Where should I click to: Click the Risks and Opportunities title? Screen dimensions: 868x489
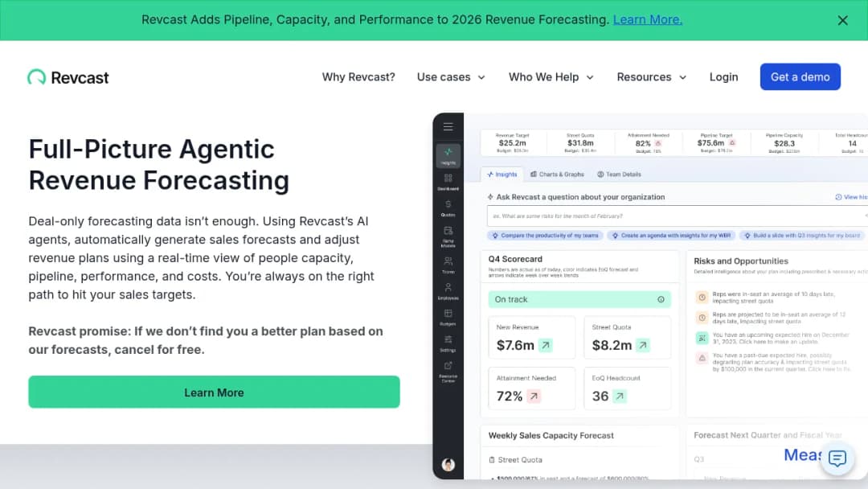point(741,261)
